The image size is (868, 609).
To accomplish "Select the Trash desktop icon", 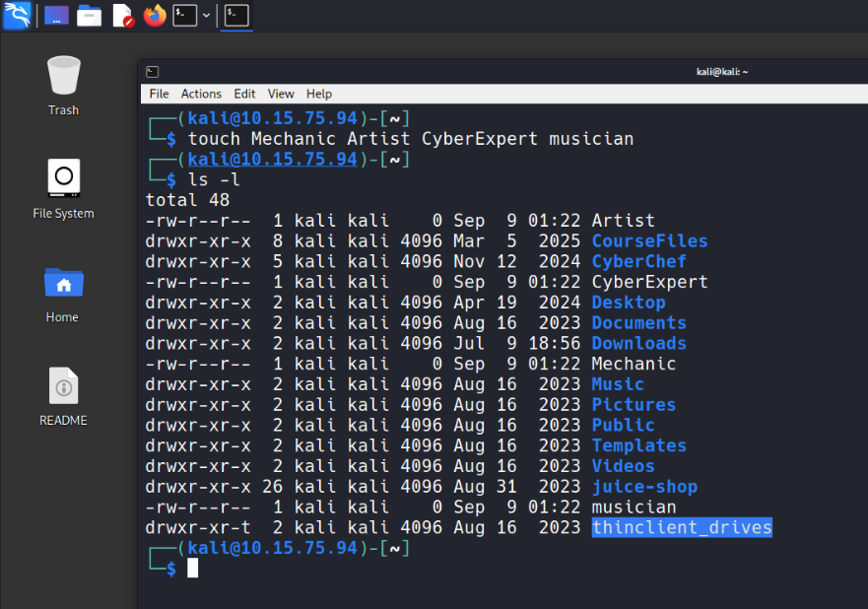I will click(63, 77).
